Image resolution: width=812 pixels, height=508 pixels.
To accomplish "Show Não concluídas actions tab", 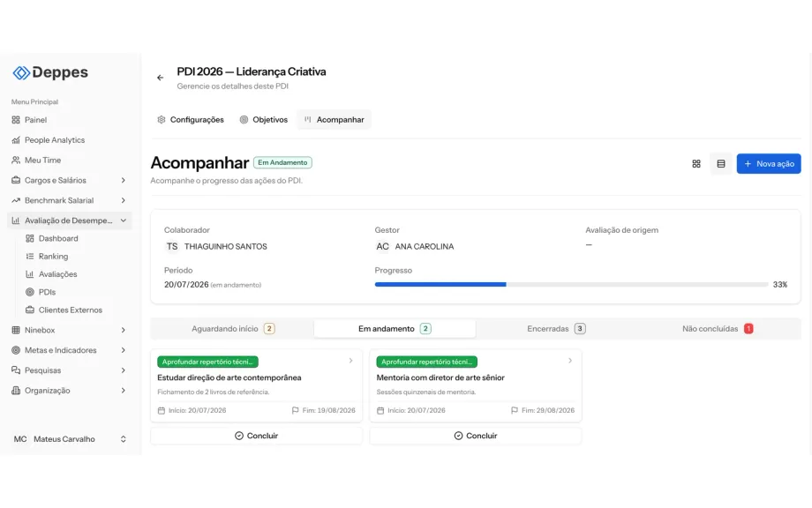I will (x=718, y=329).
